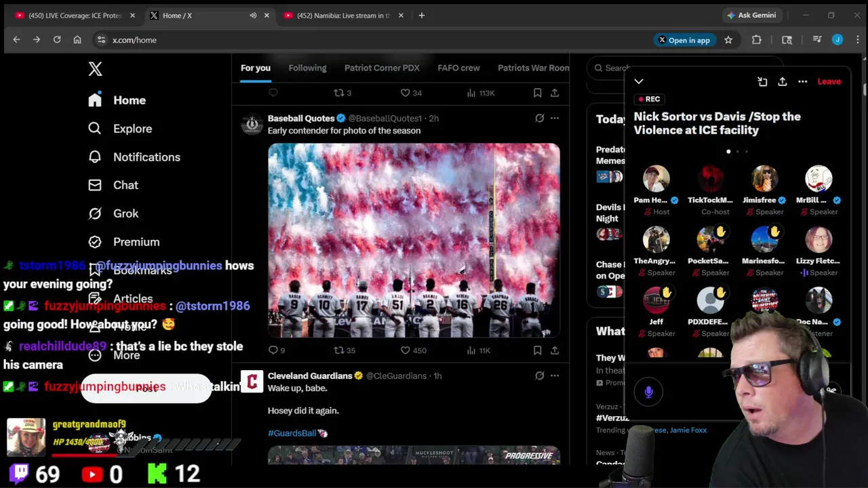Screen dimensions: 868x488
Task: Repost the top post with 3 reposts
Action: 342,93
